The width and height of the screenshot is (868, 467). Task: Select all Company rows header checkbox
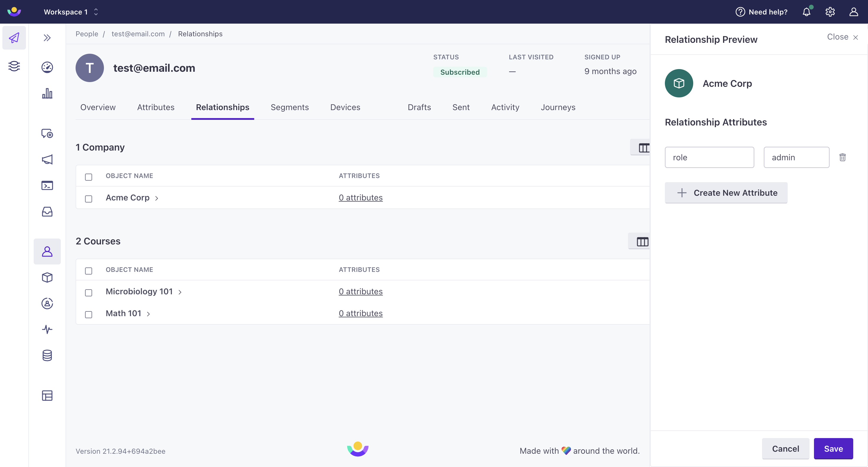pyautogui.click(x=89, y=177)
